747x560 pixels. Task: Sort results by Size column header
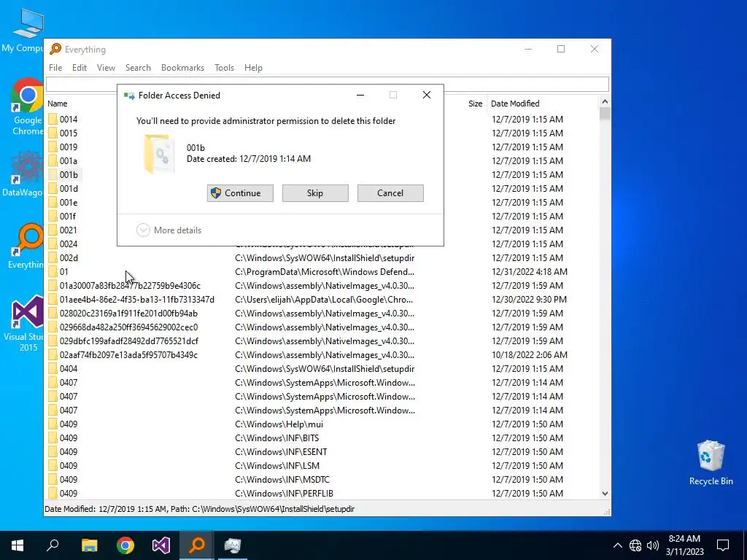point(475,104)
